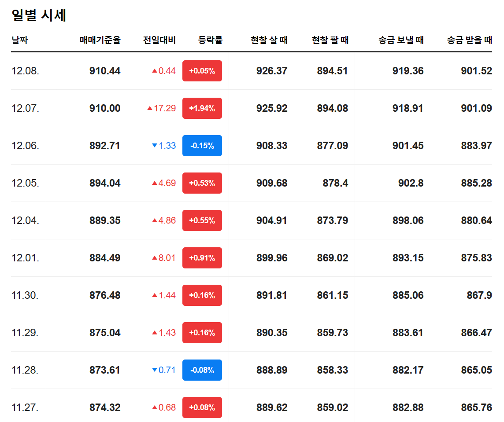Viewport: 504px width, 422px height.
Task: Click the 일별 시세 heading
Action: [x=39, y=15]
